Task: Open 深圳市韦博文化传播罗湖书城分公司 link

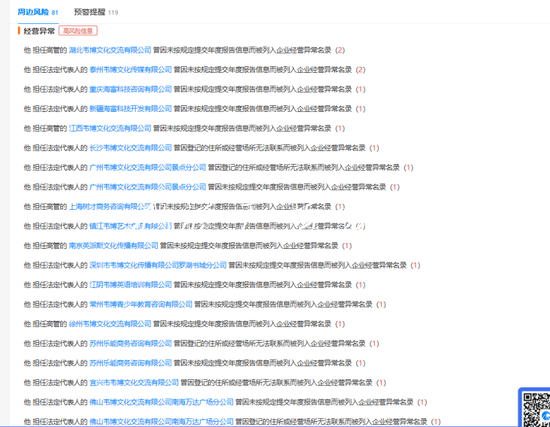Action: 158,265
